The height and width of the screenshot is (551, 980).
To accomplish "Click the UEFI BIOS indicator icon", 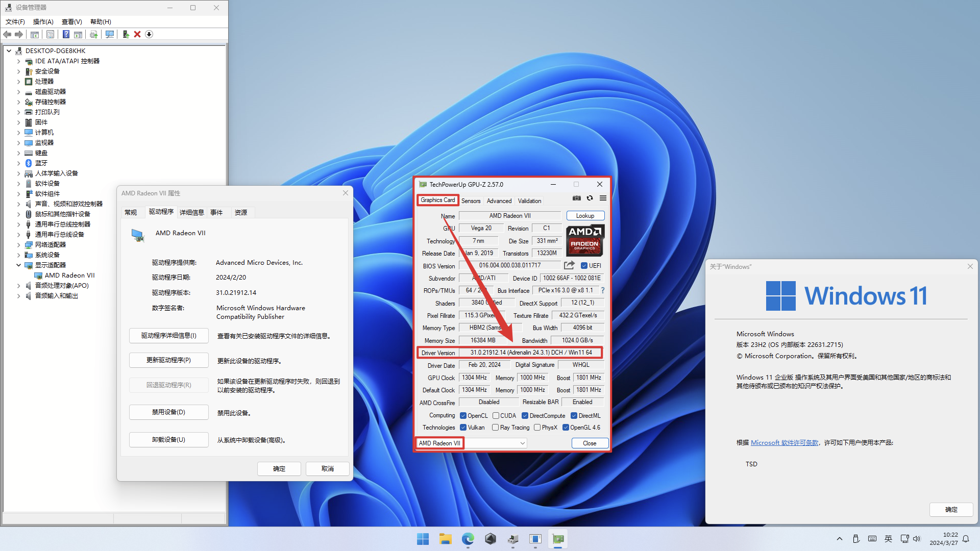I will tap(583, 265).
